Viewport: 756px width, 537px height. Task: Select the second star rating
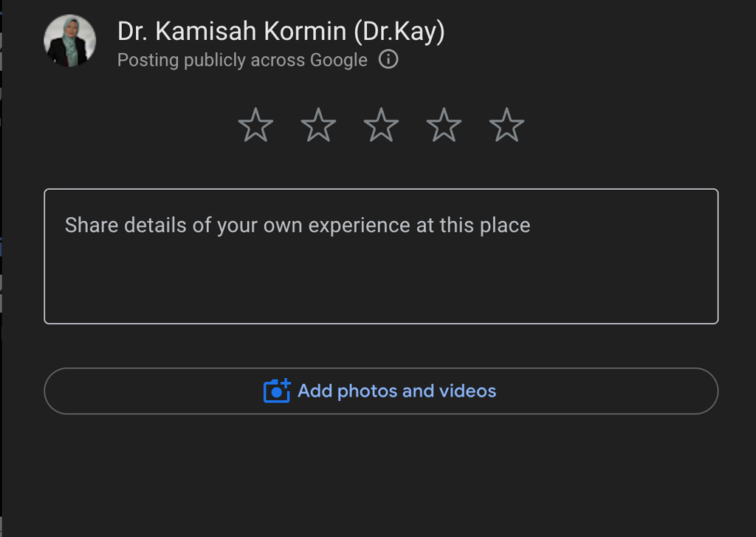click(318, 125)
